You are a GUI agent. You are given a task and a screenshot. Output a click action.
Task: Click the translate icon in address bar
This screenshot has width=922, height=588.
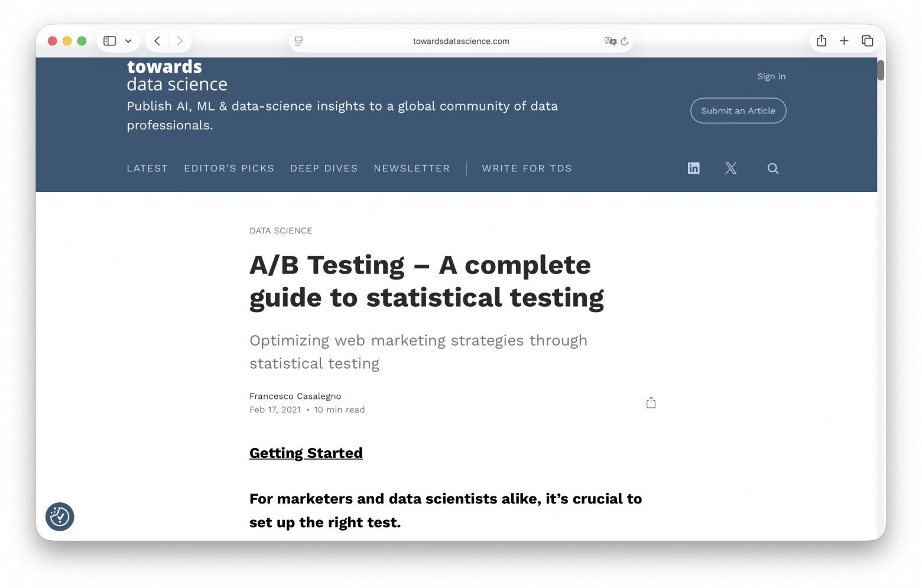tap(610, 41)
